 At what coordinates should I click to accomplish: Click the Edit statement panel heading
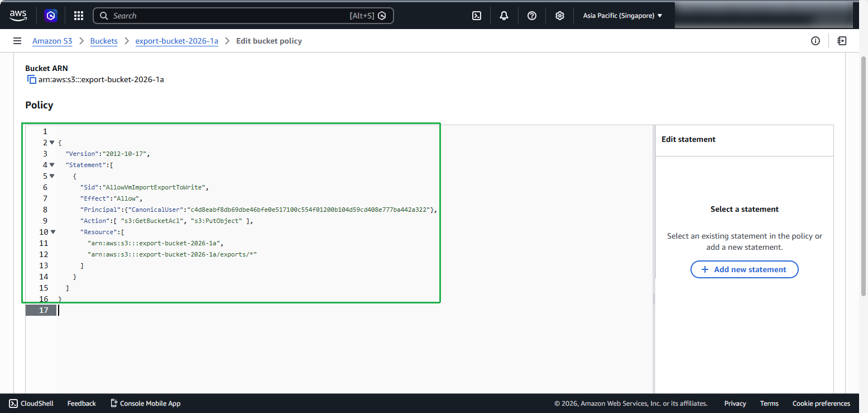tap(688, 139)
